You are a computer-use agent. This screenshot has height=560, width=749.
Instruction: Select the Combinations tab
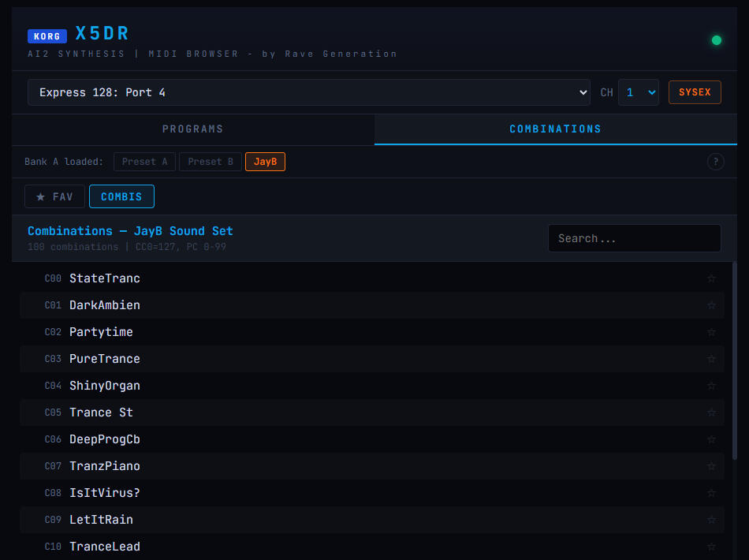(555, 129)
